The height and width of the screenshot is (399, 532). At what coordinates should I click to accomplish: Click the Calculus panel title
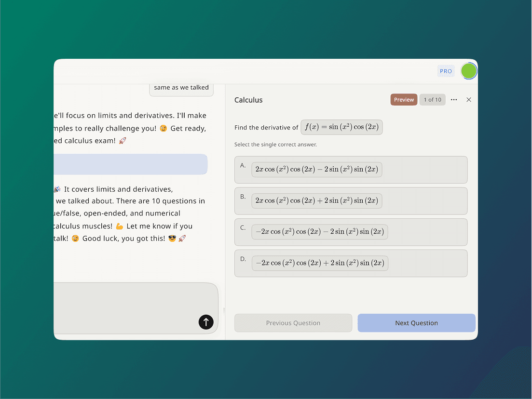pyautogui.click(x=248, y=100)
